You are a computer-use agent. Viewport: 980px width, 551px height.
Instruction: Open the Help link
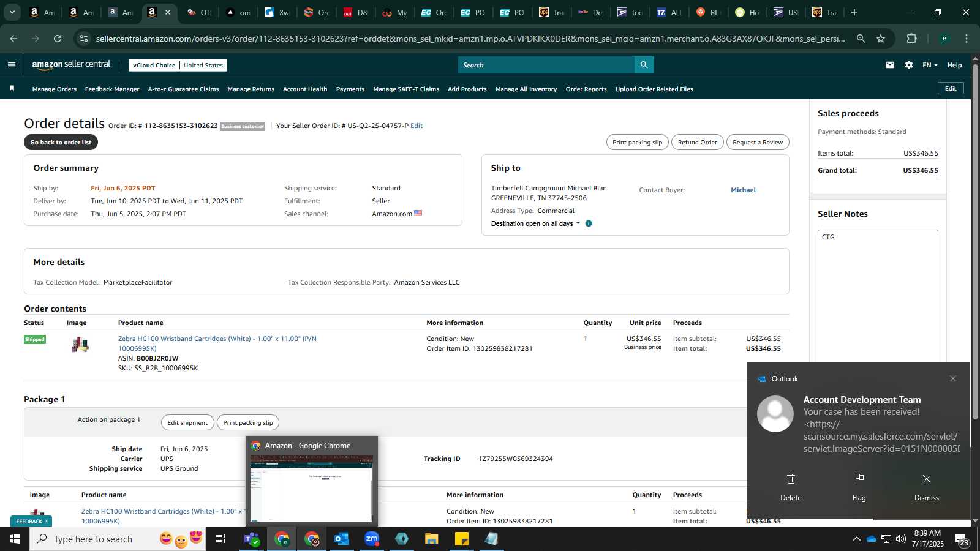coord(954,65)
